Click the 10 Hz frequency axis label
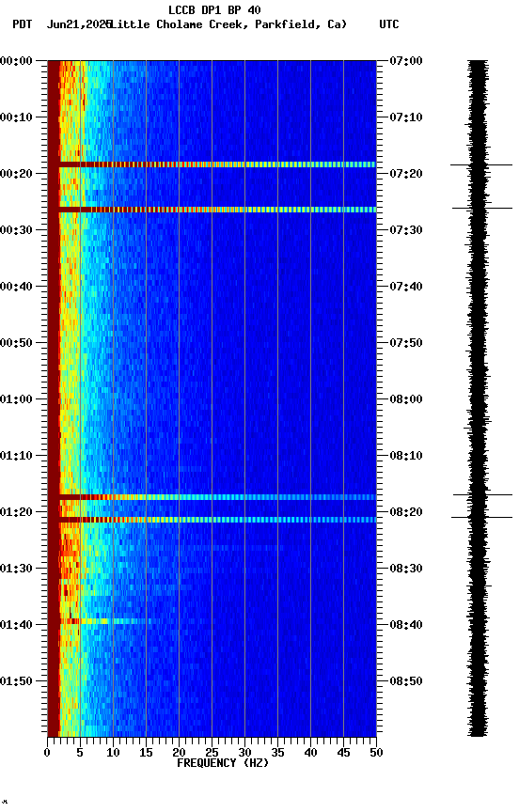 [113, 753]
